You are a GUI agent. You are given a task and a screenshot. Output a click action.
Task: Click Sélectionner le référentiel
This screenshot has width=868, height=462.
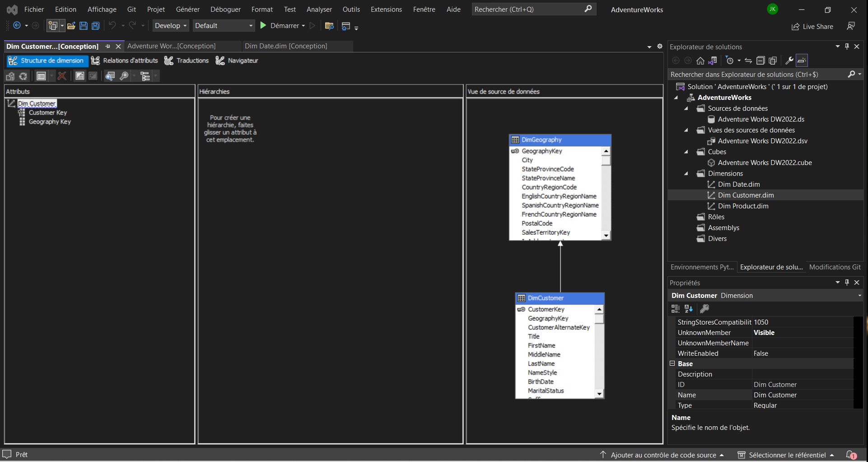coord(786,455)
